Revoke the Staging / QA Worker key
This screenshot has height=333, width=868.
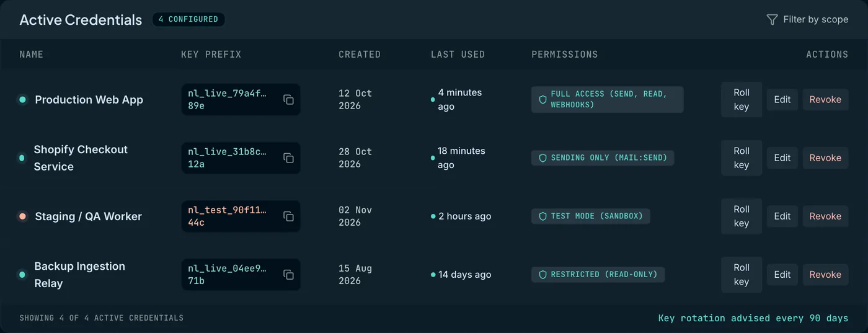[x=825, y=216]
